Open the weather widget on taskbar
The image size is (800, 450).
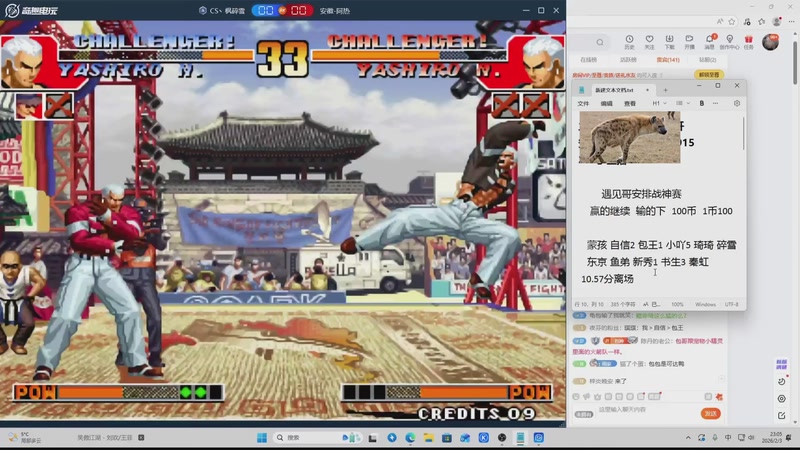[24, 438]
